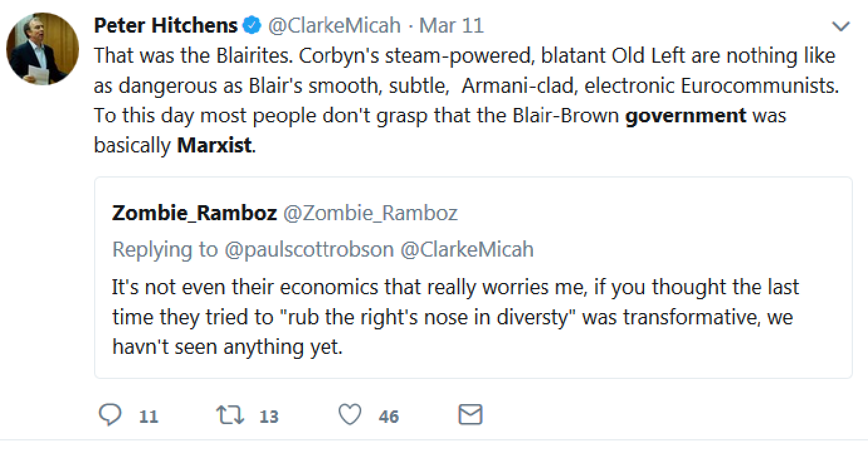Click the bold Zombie_Ramboz display name
868x453 pixels.
click(x=194, y=213)
